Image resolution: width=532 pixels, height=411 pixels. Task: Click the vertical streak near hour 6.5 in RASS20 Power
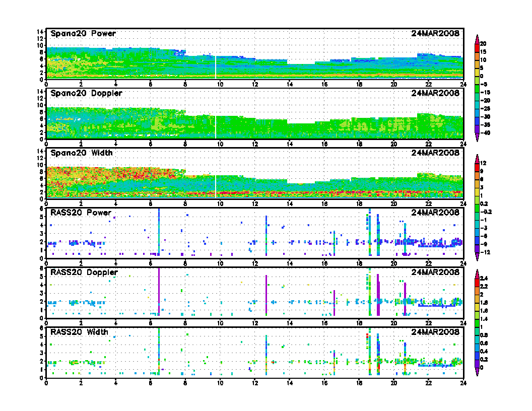click(159, 233)
